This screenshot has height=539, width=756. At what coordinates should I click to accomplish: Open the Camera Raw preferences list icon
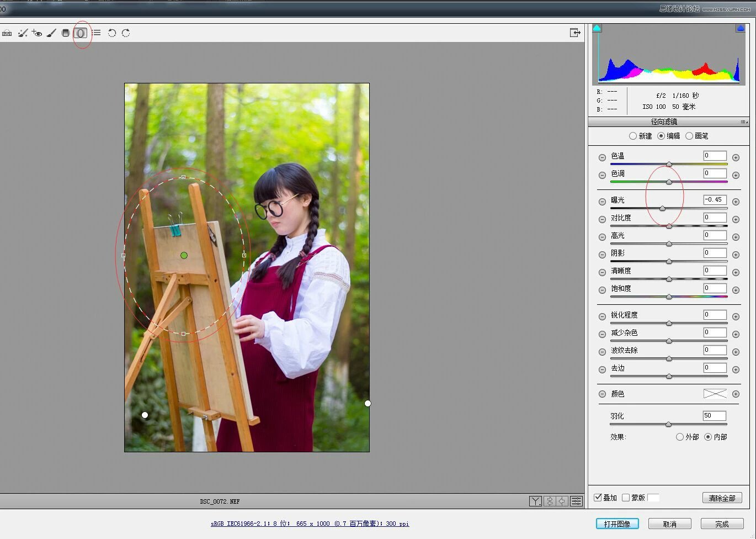click(x=97, y=33)
